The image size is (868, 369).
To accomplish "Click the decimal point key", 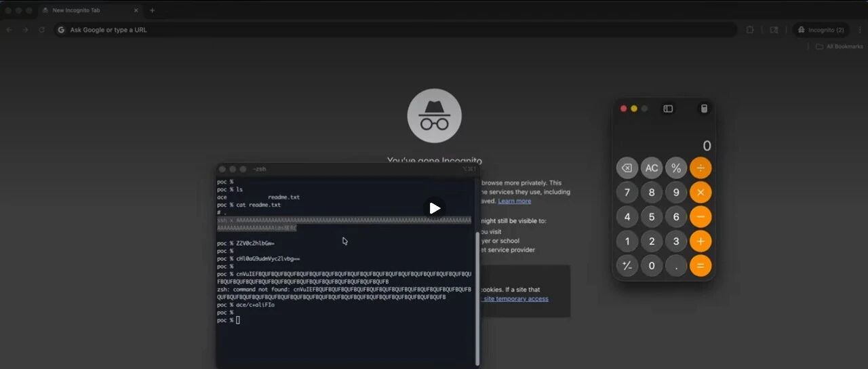I will click(676, 265).
